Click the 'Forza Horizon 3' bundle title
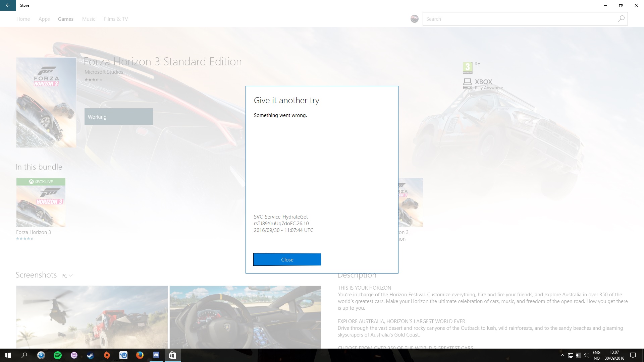The height and width of the screenshot is (362, 644). tap(34, 232)
